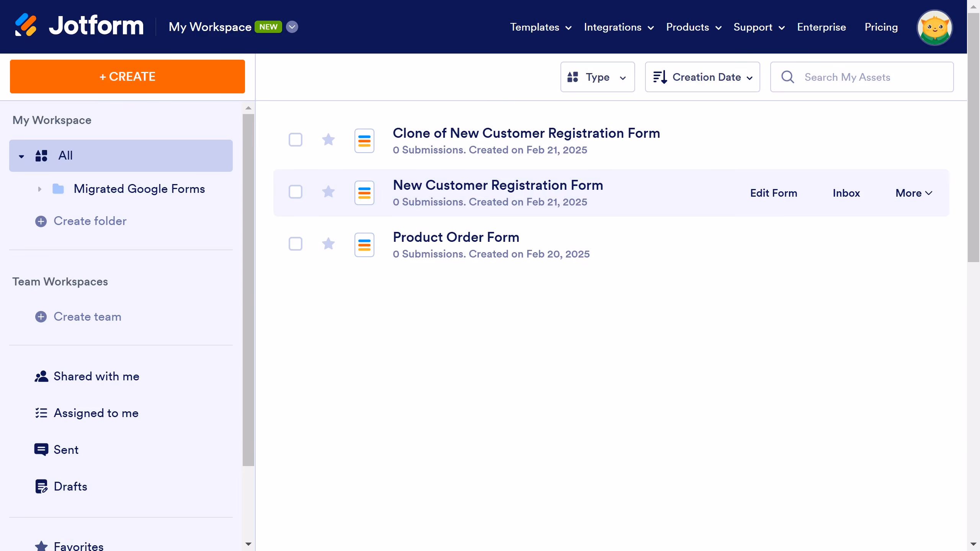Select checkbox for Product Order Form
The image size is (980, 551).
[295, 244]
